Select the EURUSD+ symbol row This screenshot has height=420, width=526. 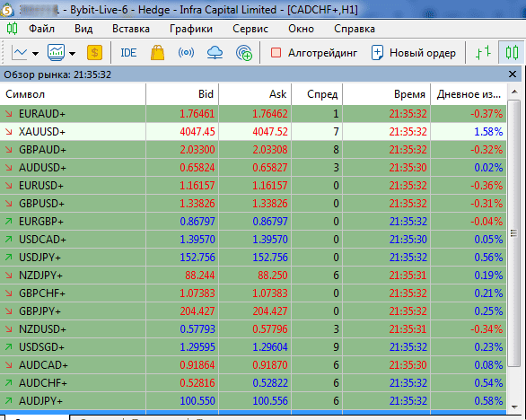click(x=253, y=186)
